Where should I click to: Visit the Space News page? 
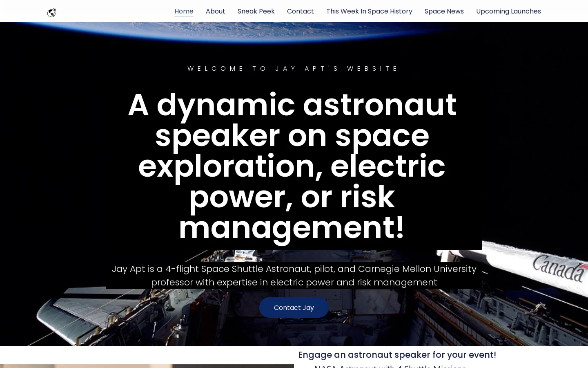tap(444, 11)
